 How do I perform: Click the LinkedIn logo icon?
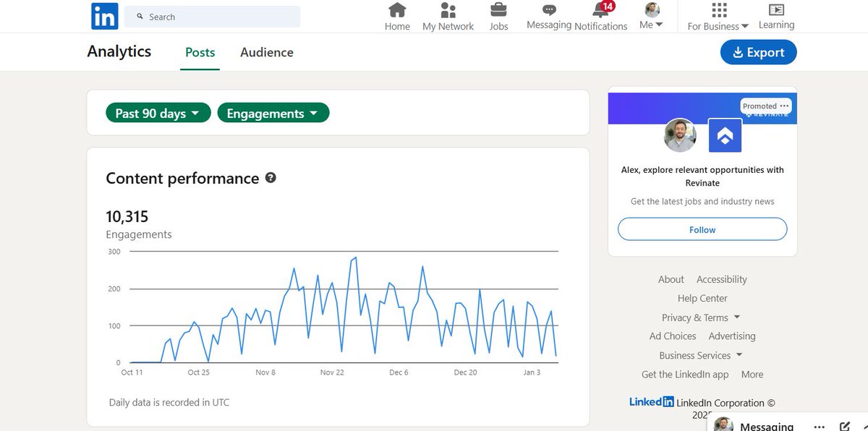click(x=104, y=16)
